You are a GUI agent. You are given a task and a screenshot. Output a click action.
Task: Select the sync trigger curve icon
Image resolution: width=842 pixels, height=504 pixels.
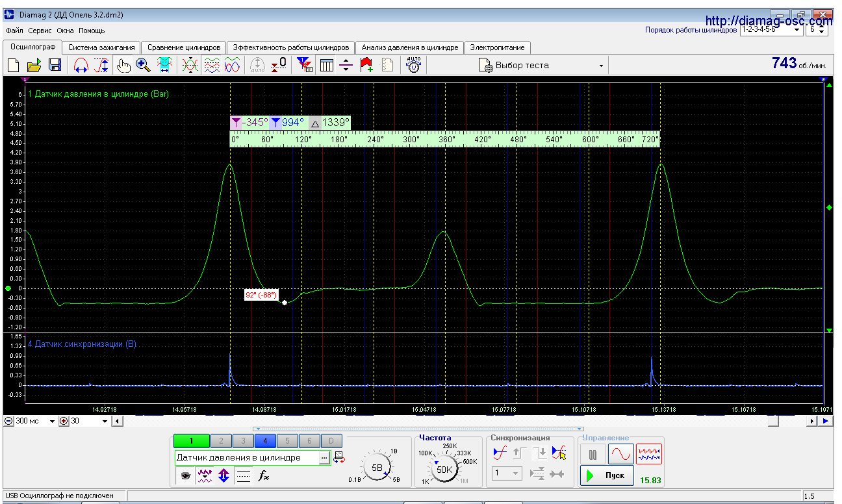click(x=500, y=453)
